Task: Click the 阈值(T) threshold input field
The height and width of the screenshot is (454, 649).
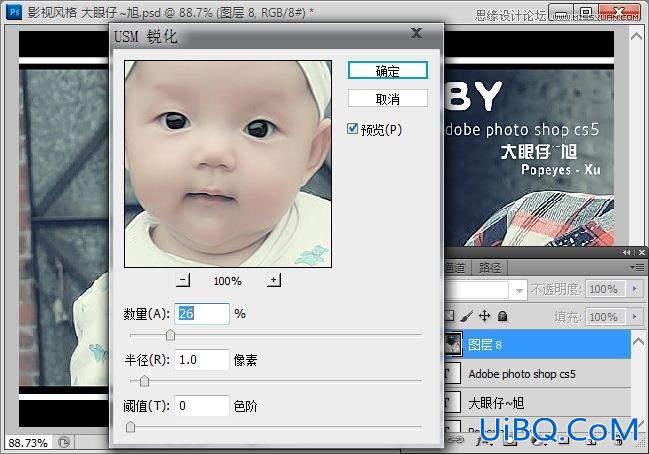Action: [x=202, y=406]
